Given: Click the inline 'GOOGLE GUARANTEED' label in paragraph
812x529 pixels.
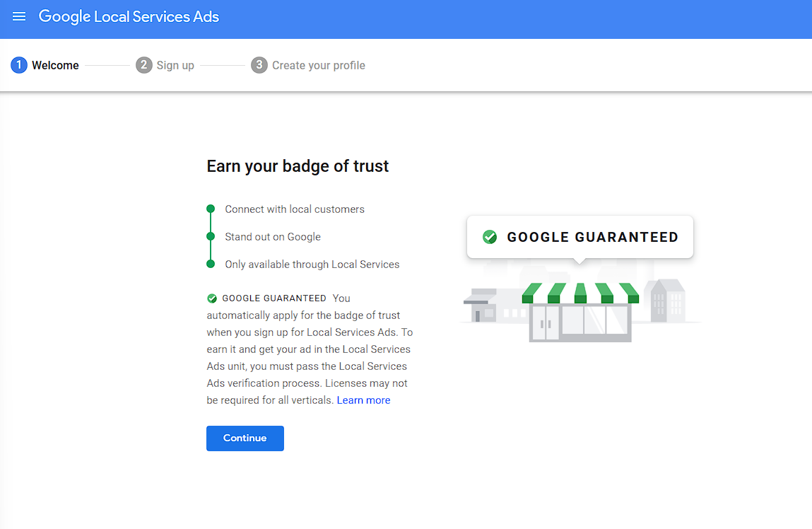Looking at the screenshot, I should click(274, 298).
